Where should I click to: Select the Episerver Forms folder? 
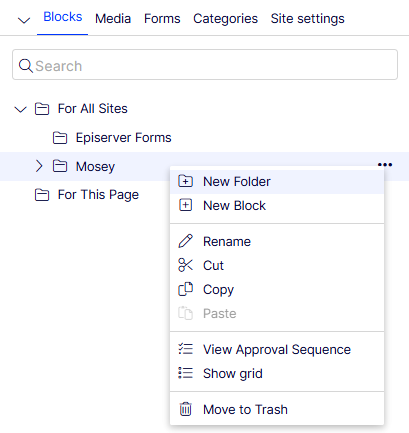112,138
